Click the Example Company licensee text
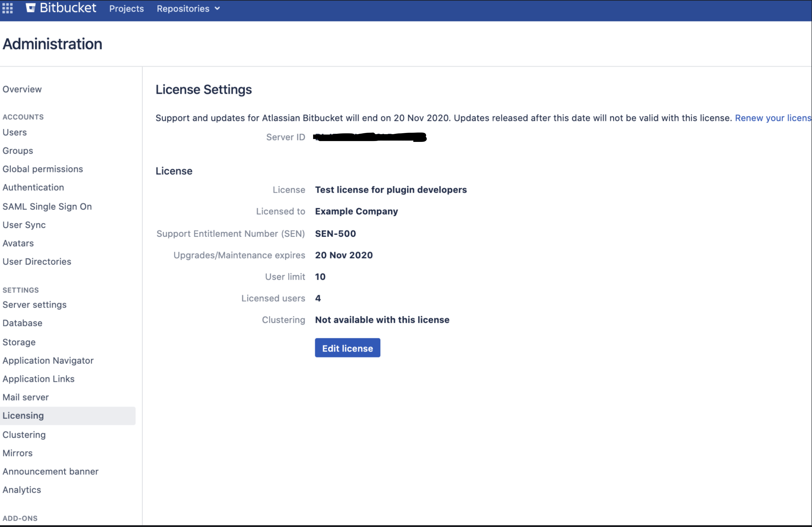 point(357,212)
